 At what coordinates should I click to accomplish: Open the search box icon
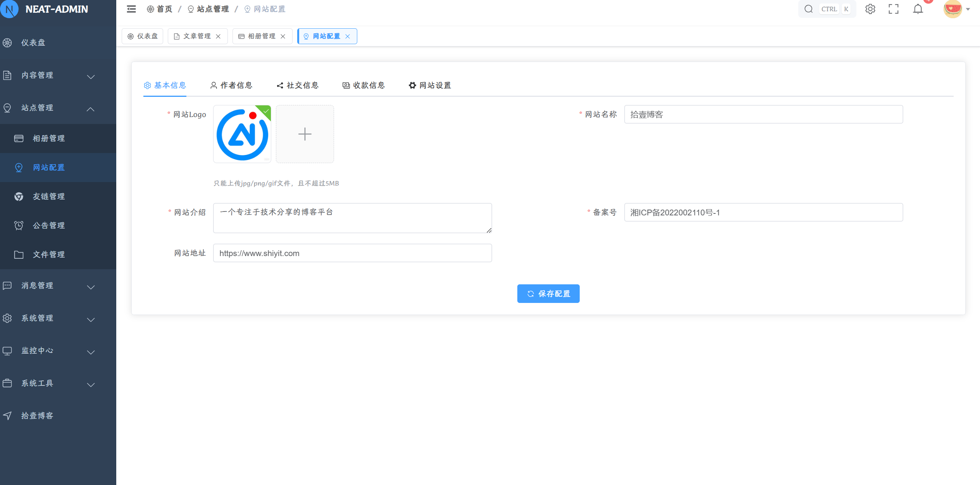point(808,9)
